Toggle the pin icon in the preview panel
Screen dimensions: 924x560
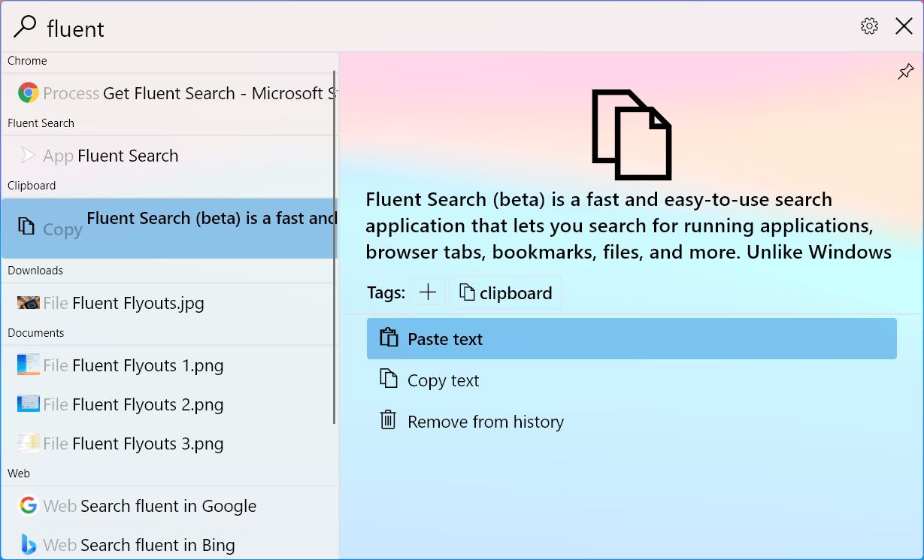click(905, 71)
